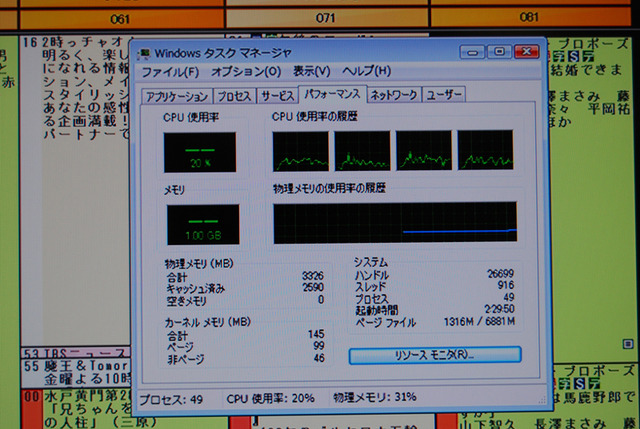Switch to the アプリケーション tab

tap(177, 96)
